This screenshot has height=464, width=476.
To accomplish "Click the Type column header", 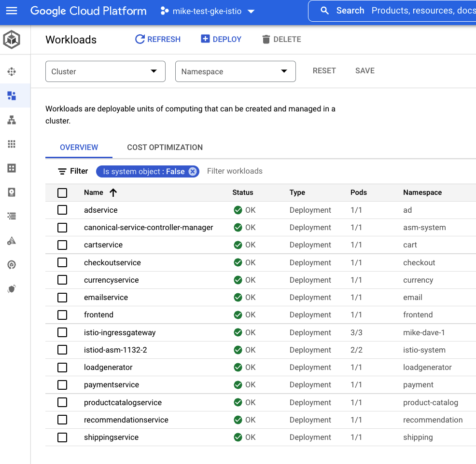I will click(x=297, y=192).
